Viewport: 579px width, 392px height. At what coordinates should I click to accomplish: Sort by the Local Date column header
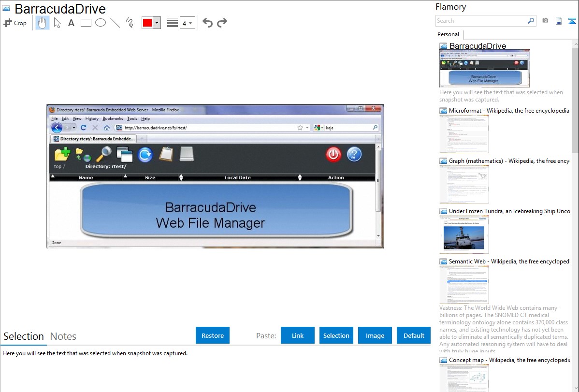pyautogui.click(x=237, y=178)
